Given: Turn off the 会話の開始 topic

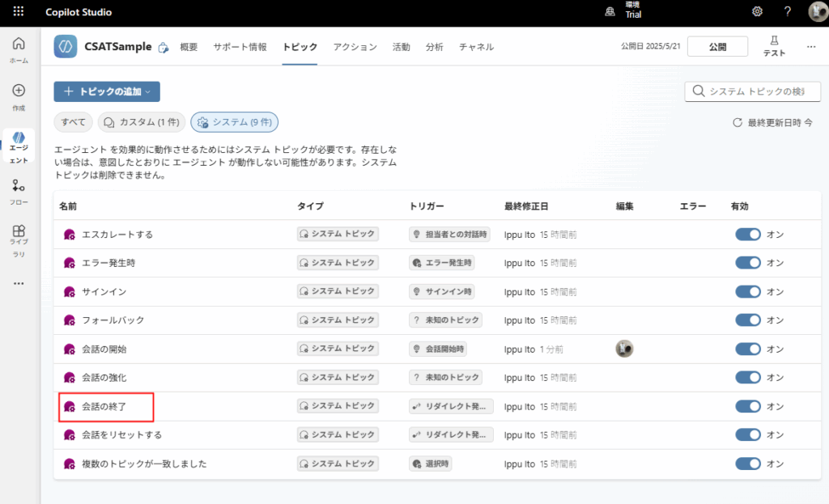Looking at the screenshot, I should coord(747,349).
